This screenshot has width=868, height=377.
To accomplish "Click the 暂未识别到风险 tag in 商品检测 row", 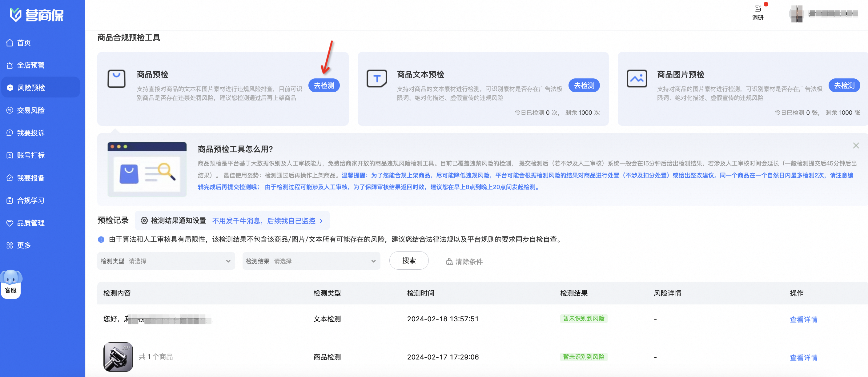I will (x=584, y=357).
